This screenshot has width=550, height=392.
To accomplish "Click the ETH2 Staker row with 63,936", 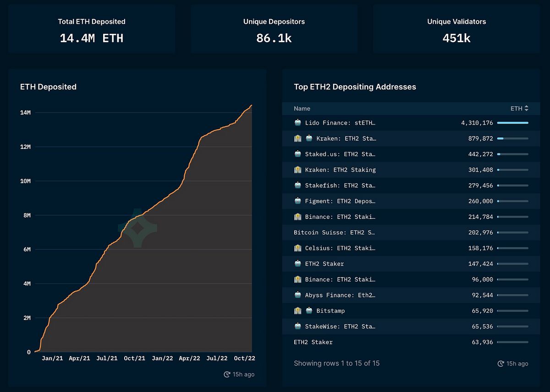I will point(411,342).
